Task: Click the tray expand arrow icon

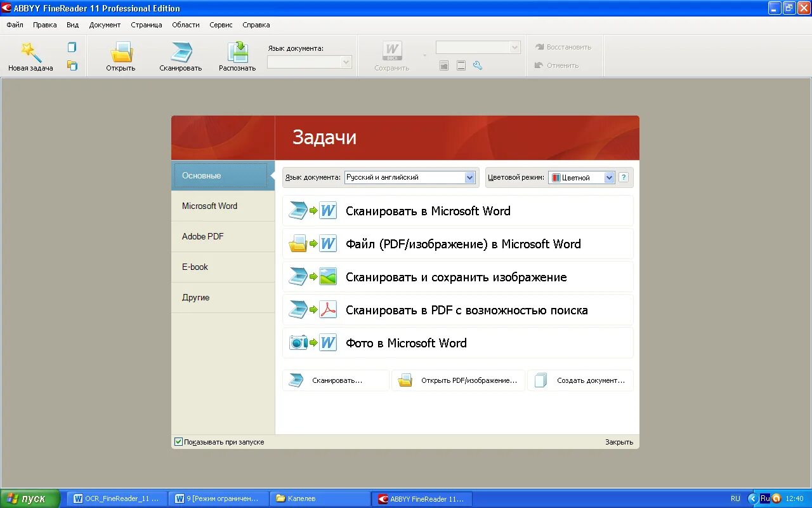Action: (x=752, y=498)
